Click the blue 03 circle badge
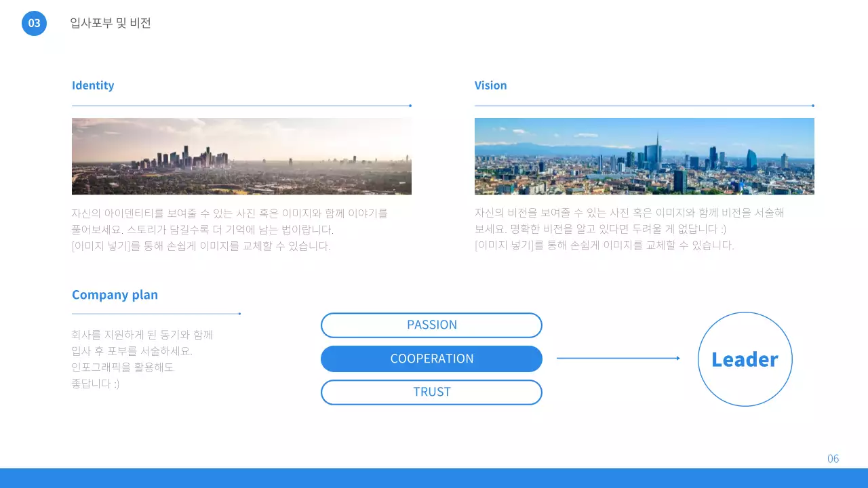The width and height of the screenshot is (868, 488). click(x=34, y=24)
